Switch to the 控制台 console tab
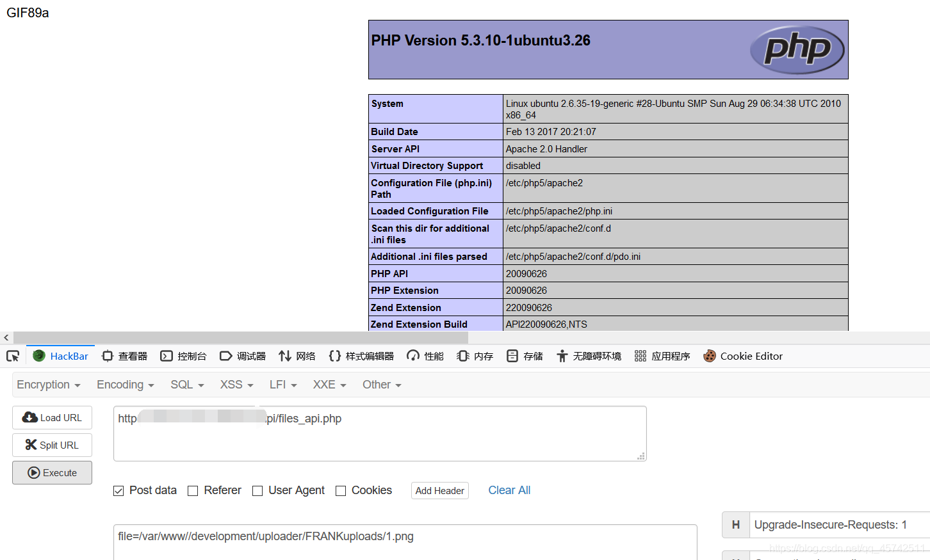 184,356
